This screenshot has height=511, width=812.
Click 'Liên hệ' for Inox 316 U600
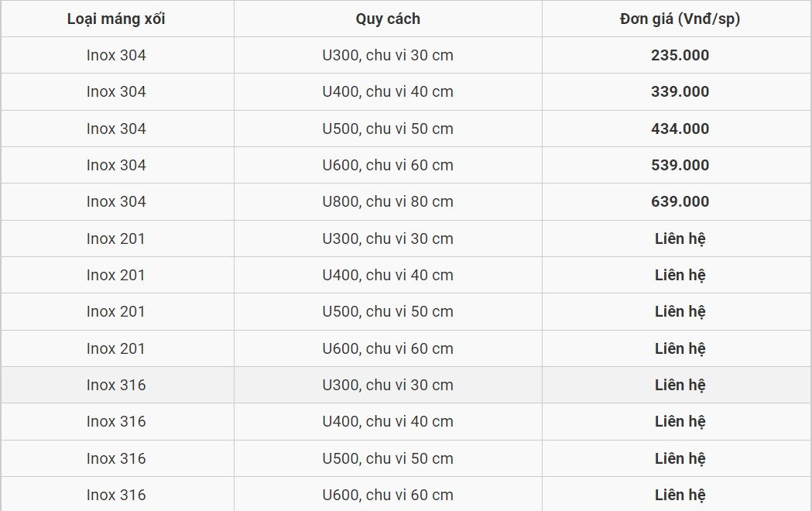[680, 495]
